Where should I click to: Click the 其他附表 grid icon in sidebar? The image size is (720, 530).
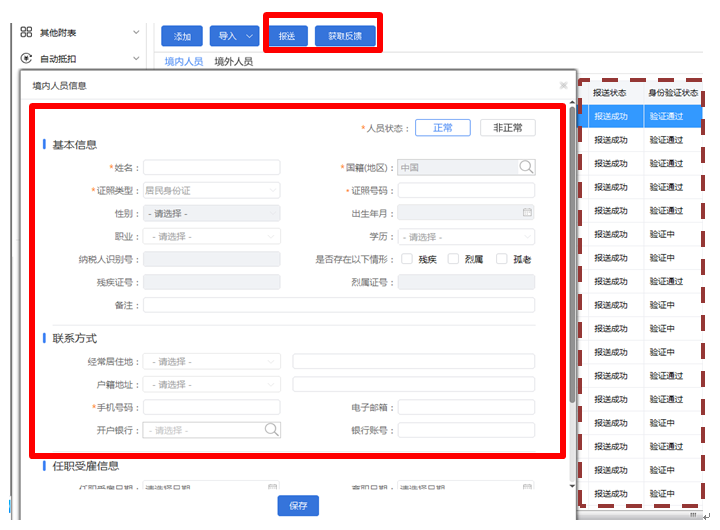pos(27,32)
